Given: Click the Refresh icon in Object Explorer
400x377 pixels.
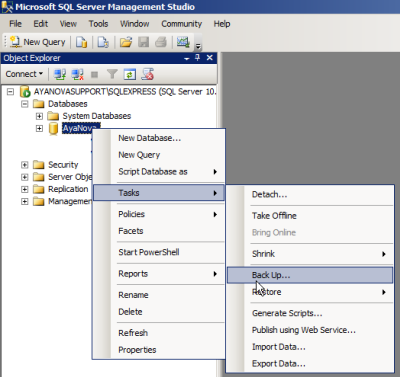Looking at the screenshot, I should click(x=130, y=74).
